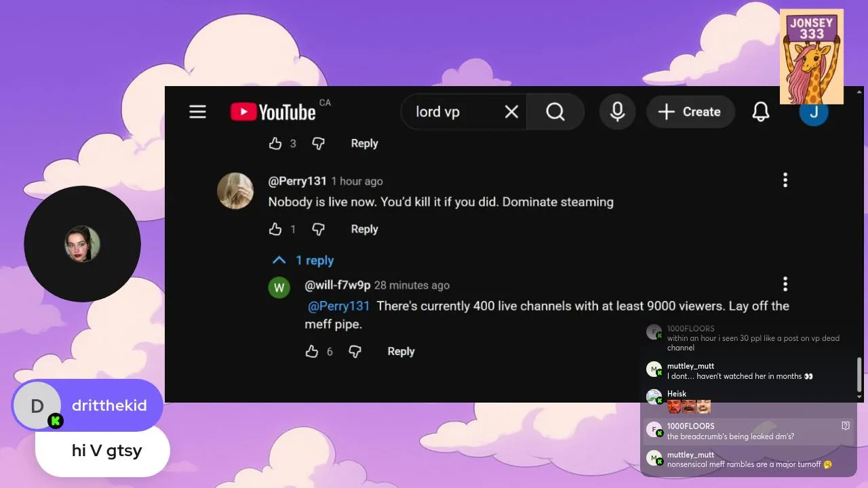The image size is (868, 488).
Task: Click the blue @Perry131 mention in the reply
Action: click(339, 306)
